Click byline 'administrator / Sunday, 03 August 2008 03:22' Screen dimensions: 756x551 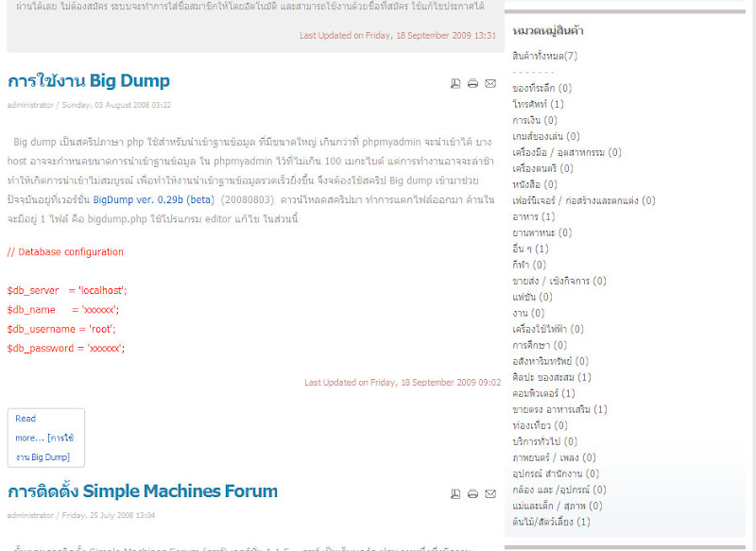coord(89,105)
